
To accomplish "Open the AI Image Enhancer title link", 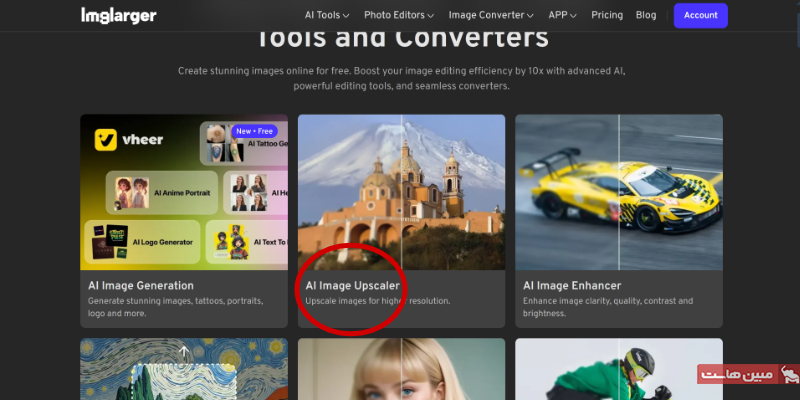I will 571,285.
